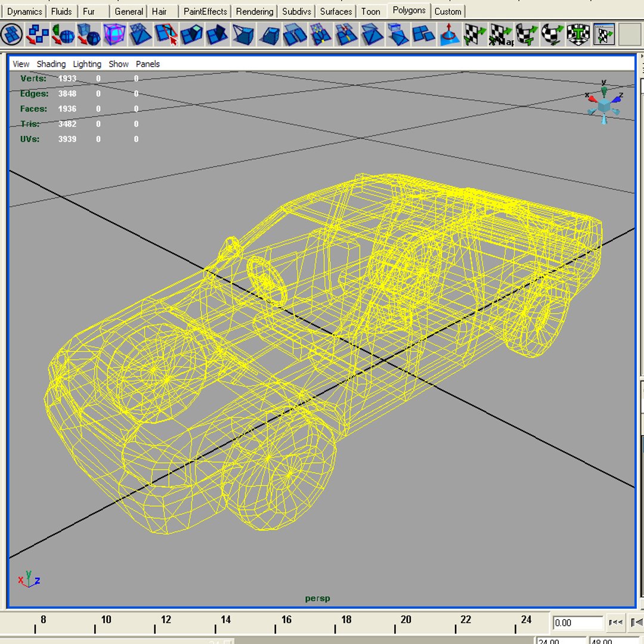Open the View panel menu

[21, 64]
